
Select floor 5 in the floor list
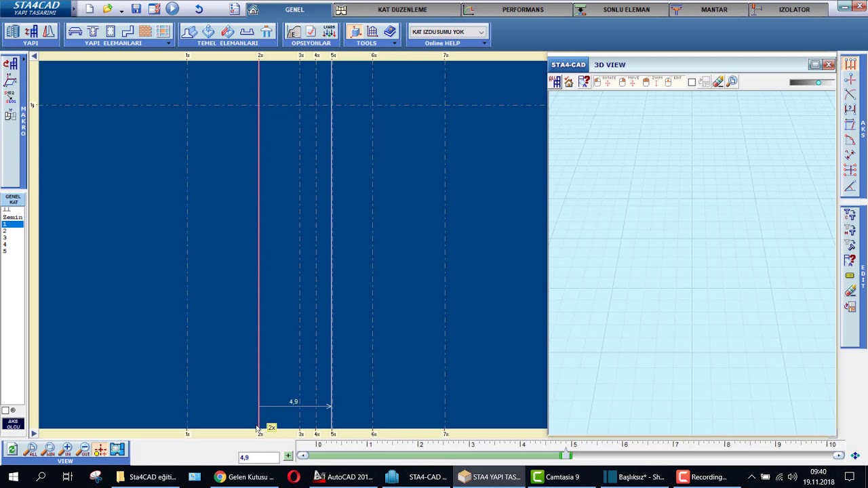click(12, 251)
